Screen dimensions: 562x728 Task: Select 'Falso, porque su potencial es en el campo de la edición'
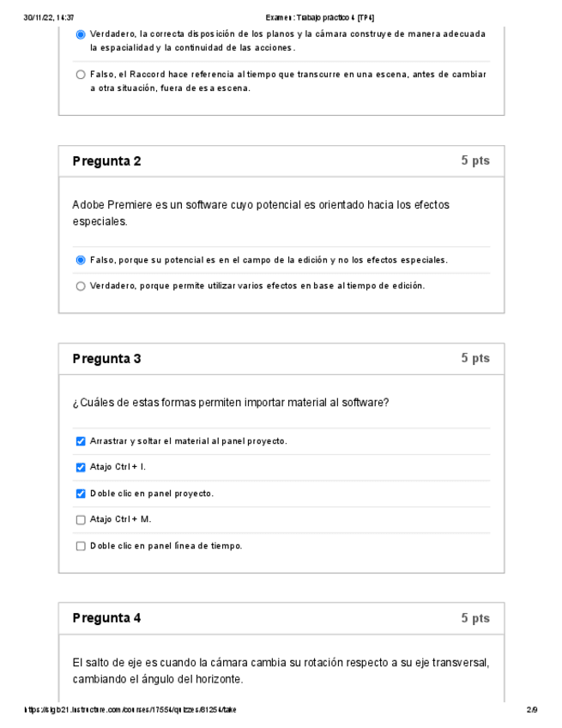point(81,260)
